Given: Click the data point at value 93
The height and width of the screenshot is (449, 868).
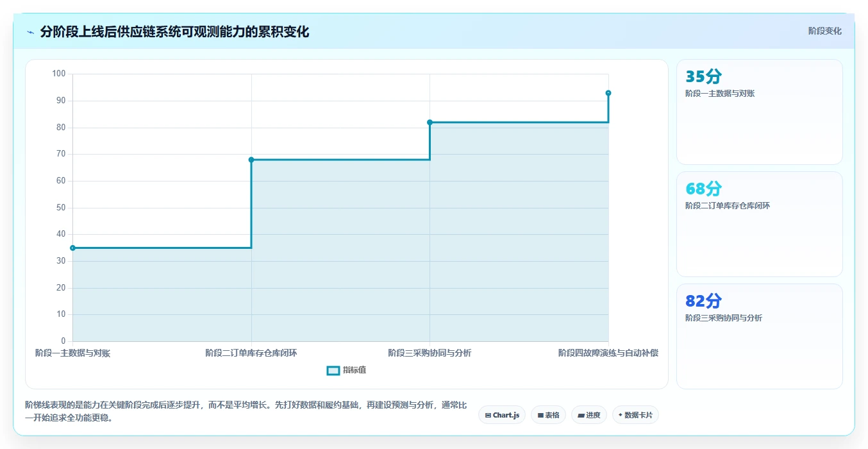Looking at the screenshot, I should tap(608, 93).
